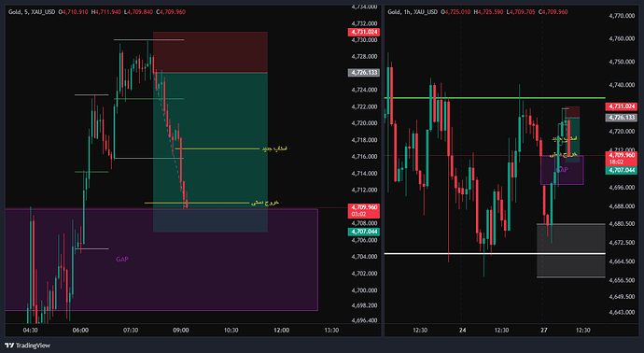The image size is (644, 353).
Task: Click the 12:00 time label
Action: coord(281,330)
